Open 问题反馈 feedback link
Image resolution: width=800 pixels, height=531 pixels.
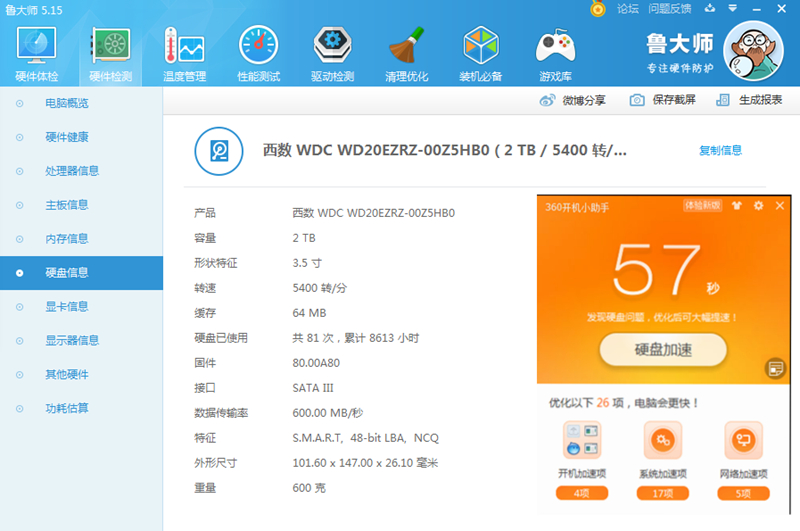[669, 9]
